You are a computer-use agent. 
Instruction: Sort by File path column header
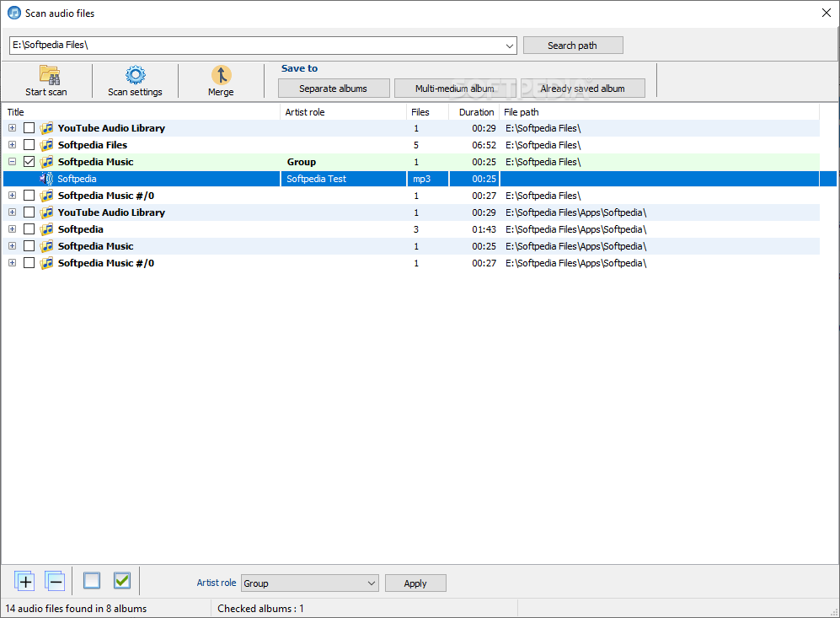pos(660,112)
